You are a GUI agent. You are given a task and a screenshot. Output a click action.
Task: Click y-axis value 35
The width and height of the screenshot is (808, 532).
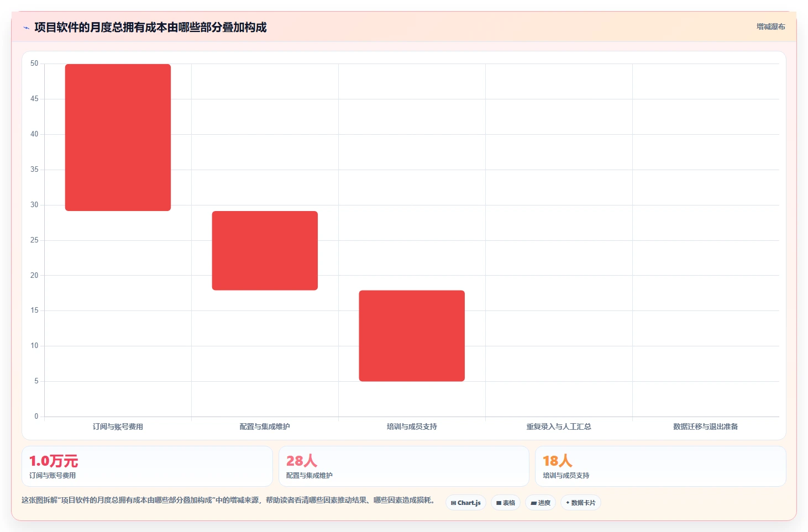click(34, 170)
